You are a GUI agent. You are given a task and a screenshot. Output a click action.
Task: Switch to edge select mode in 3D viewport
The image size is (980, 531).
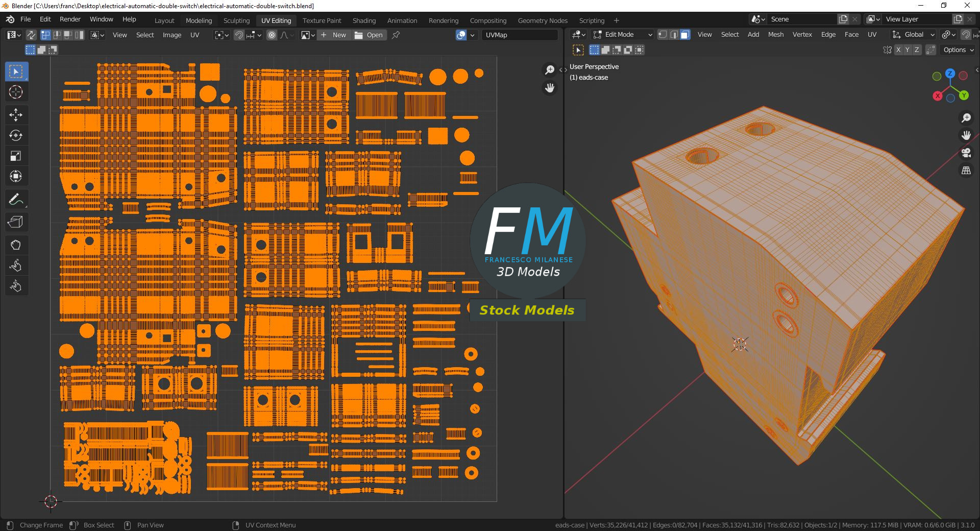674,35
